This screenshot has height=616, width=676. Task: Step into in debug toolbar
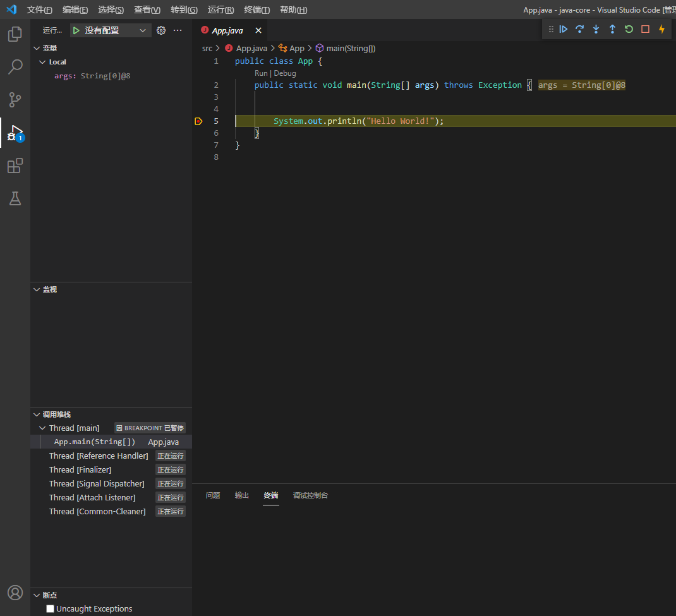click(596, 29)
